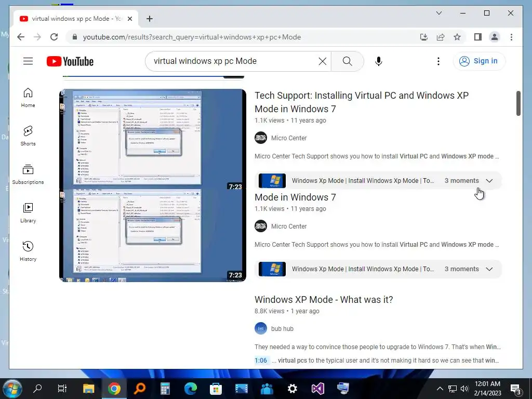Go back with browser back arrow
Screen dimensions: 532x399
(21, 37)
